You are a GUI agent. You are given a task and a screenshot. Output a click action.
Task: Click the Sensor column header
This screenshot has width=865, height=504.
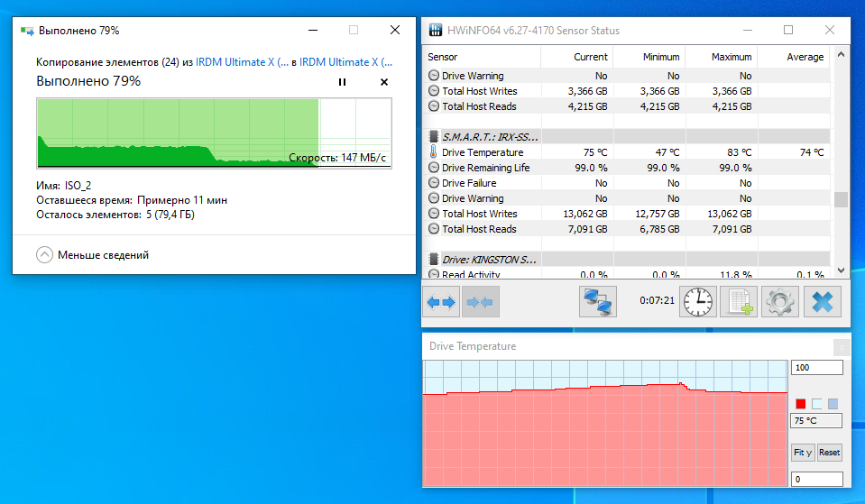[x=483, y=57]
